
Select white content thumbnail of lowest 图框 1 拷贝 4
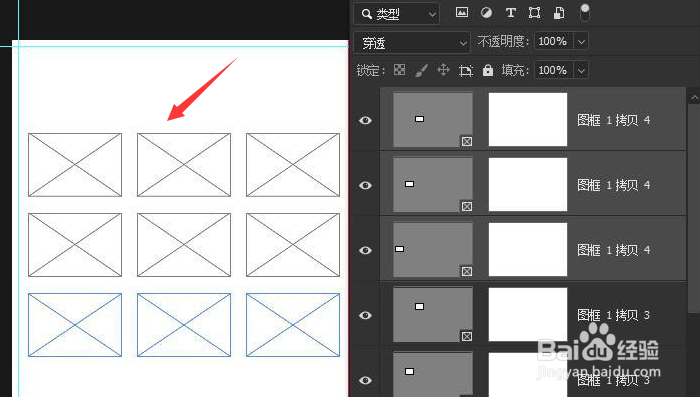pos(528,250)
